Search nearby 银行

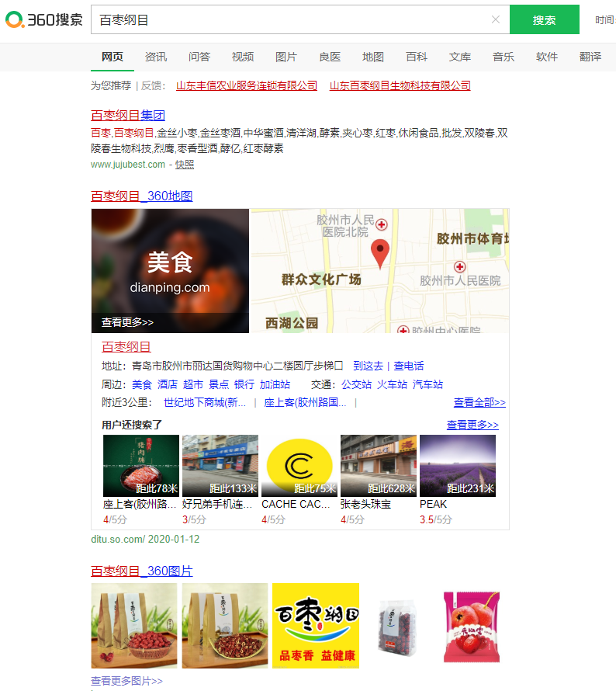point(244,384)
